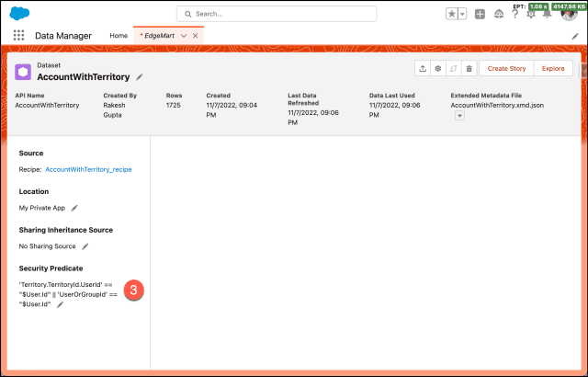Viewport: 588px width, 377px height.
Task: Open the notifications bell
Action: point(548,15)
